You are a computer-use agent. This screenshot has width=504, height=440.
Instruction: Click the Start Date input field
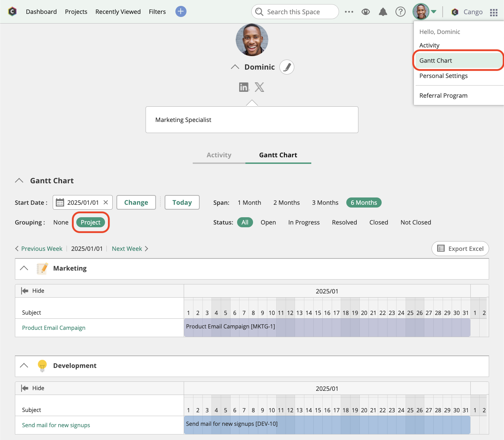(x=82, y=202)
